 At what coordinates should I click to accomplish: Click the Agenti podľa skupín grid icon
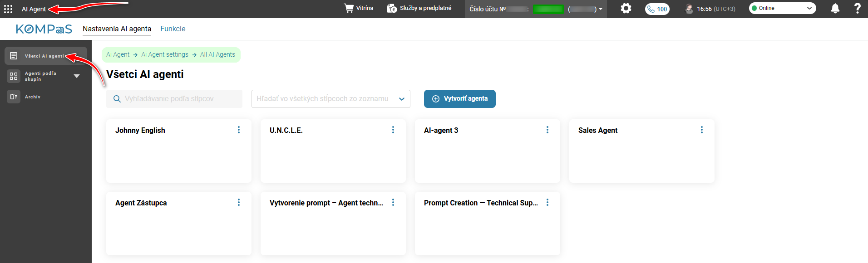point(14,76)
